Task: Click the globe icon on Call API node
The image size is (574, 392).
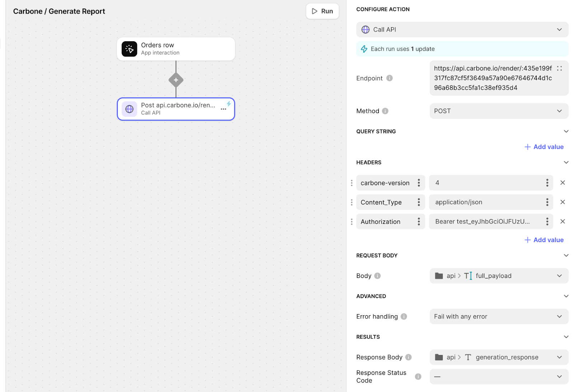Action: pyautogui.click(x=130, y=109)
